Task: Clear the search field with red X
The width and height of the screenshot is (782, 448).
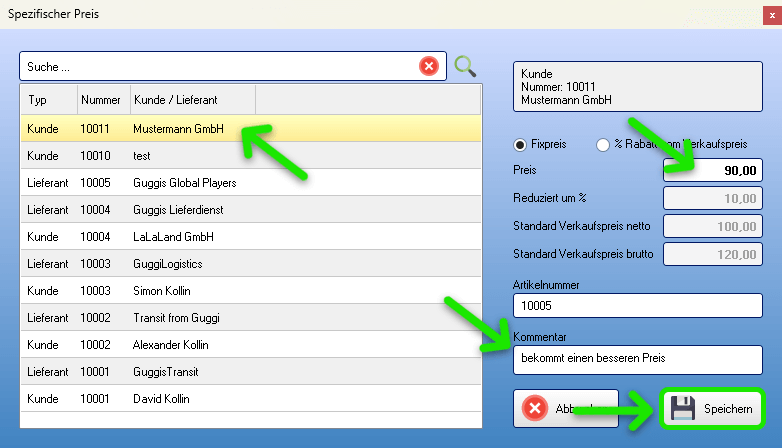Action: tap(428, 66)
